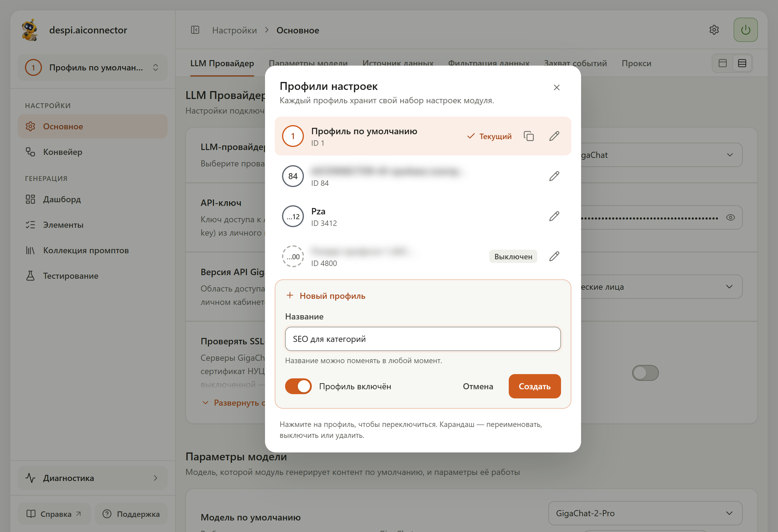Image resolution: width=778 pixels, height=532 pixels.
Task: Toggle the SSL verification switch
Action: [x=645, y=373]
